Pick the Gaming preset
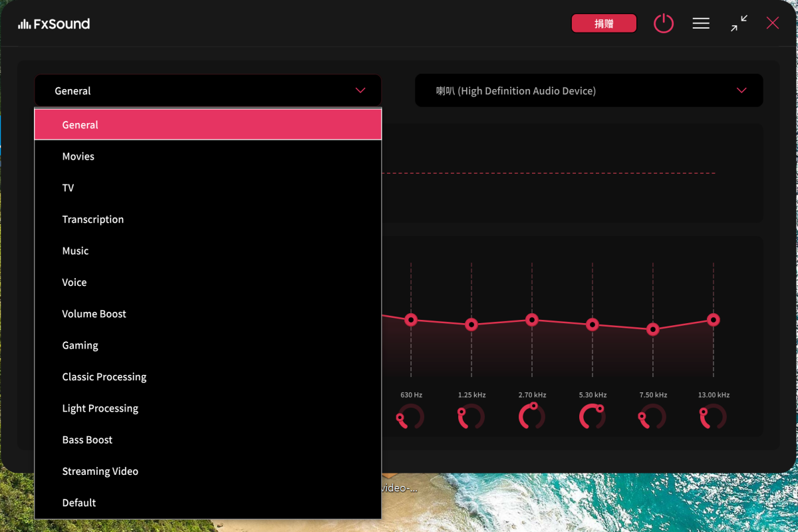Viewport: 798px width, 532px height. tap(80, 345)
